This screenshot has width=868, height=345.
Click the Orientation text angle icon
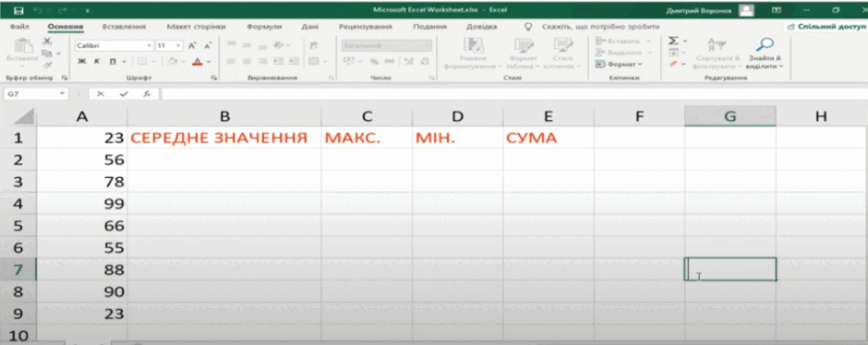click(279, 46)
